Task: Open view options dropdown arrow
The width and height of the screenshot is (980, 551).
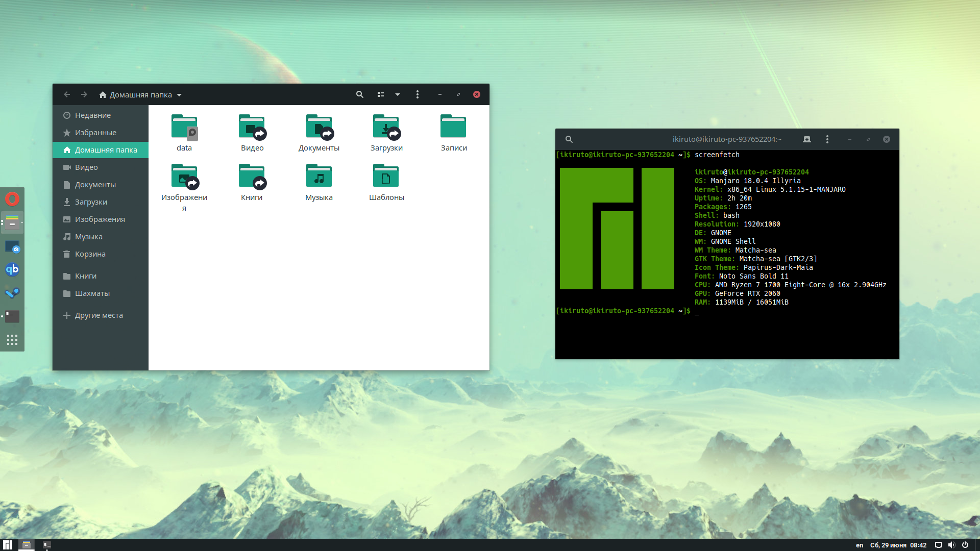Action: point(398,94)
